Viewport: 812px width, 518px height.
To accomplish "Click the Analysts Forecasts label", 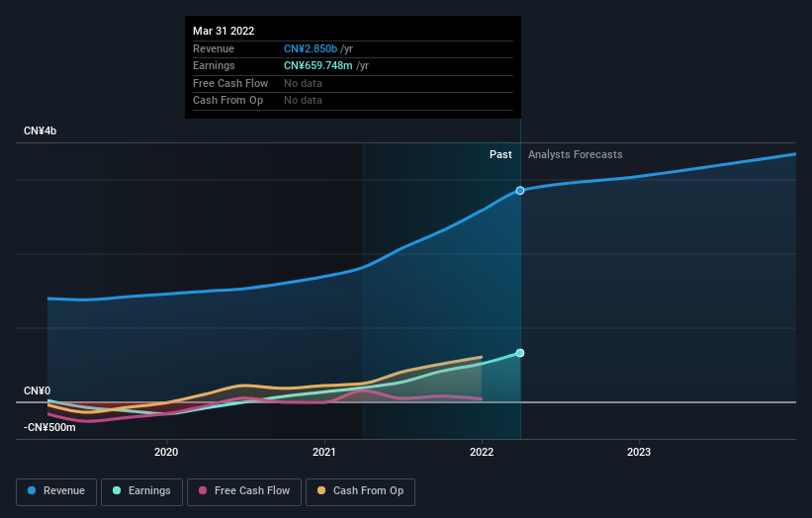I will pos(576,154).
